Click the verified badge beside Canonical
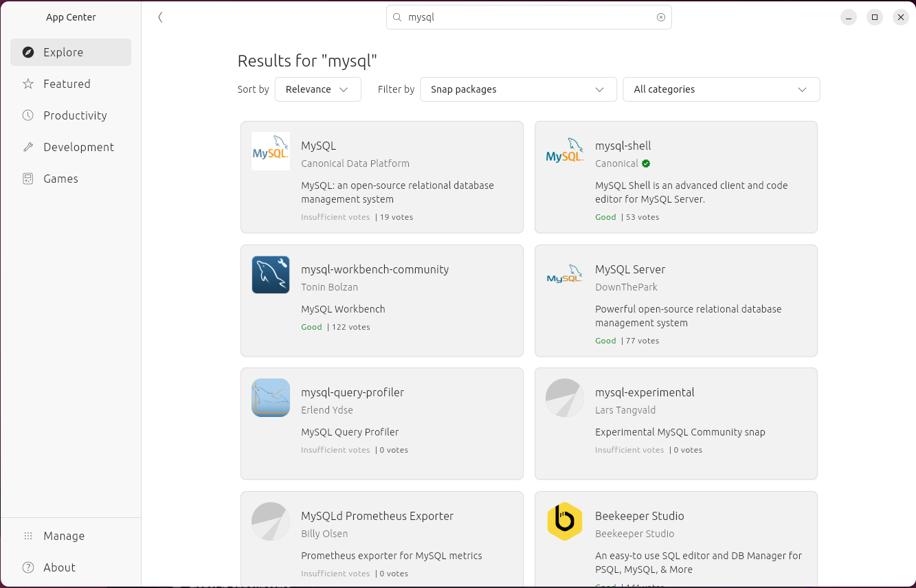 pyautogui.click(x=646, y=163)
